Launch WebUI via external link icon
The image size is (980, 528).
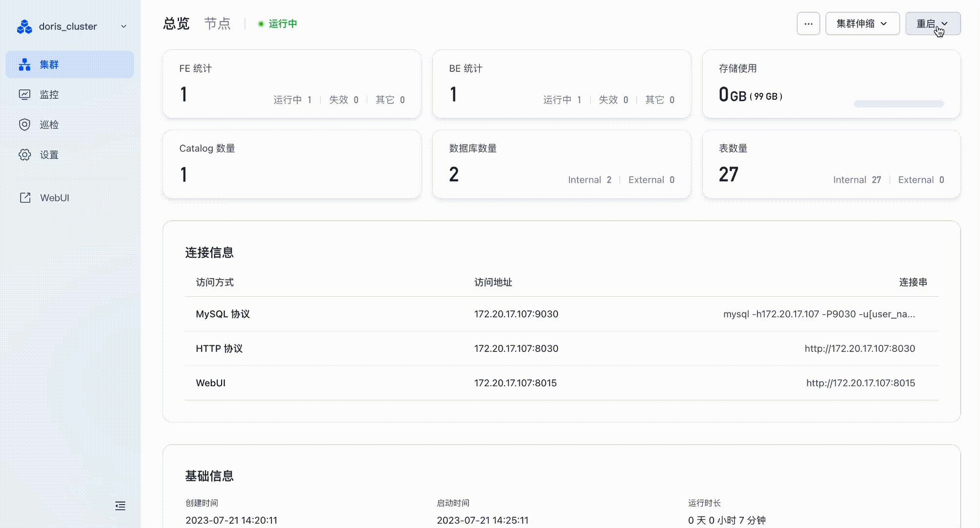click(x=25, y=198)
